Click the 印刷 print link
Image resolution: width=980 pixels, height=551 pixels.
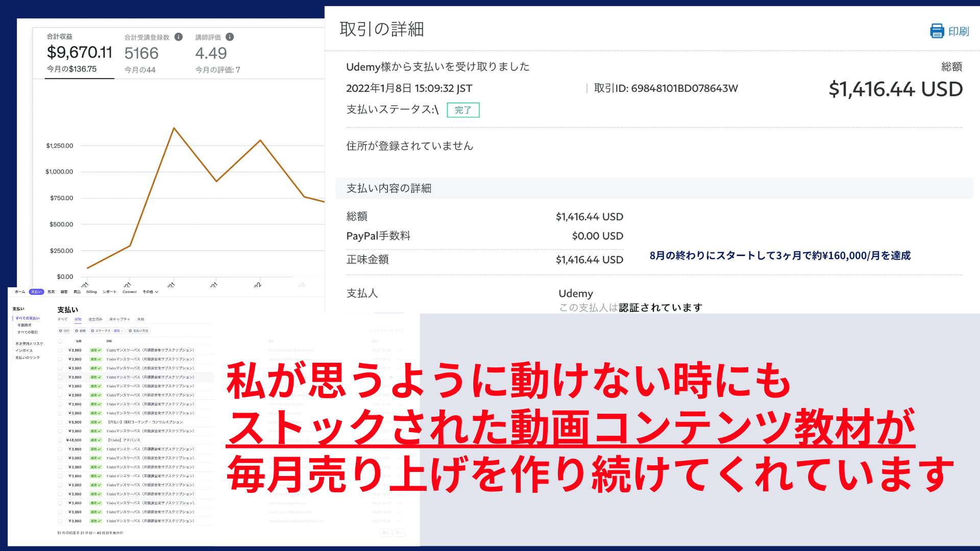959,32
